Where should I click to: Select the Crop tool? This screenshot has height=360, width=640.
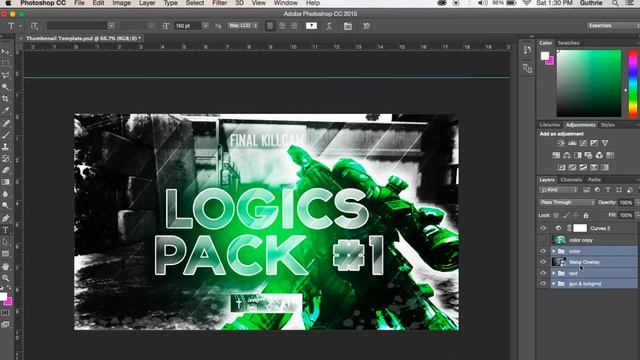pos(5,99)
